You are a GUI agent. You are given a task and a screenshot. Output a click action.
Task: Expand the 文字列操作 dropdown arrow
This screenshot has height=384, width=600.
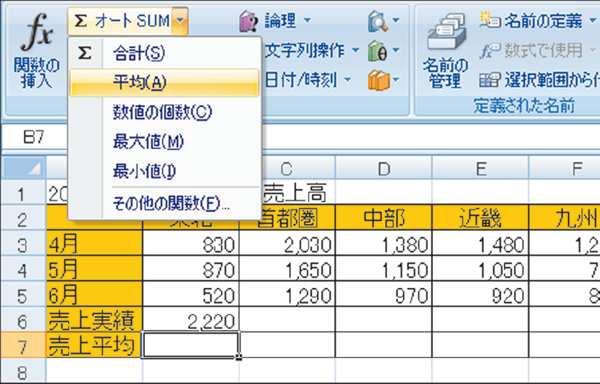click(x=355, y=50)
